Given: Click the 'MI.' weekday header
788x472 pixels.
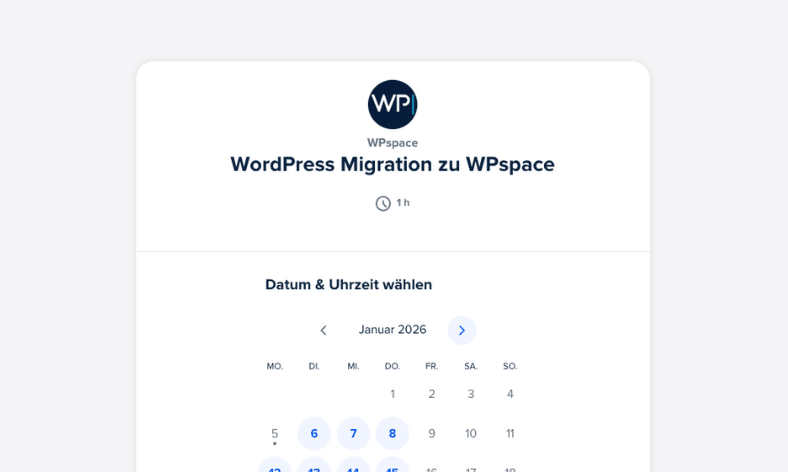Looking at the screenshot, I should 353,366.
